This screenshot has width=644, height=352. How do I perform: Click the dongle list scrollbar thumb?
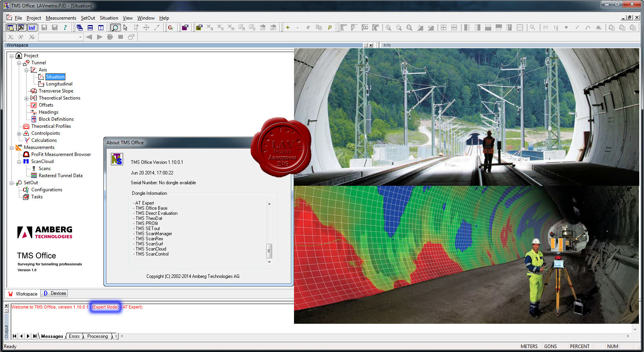tap(269, 251)
